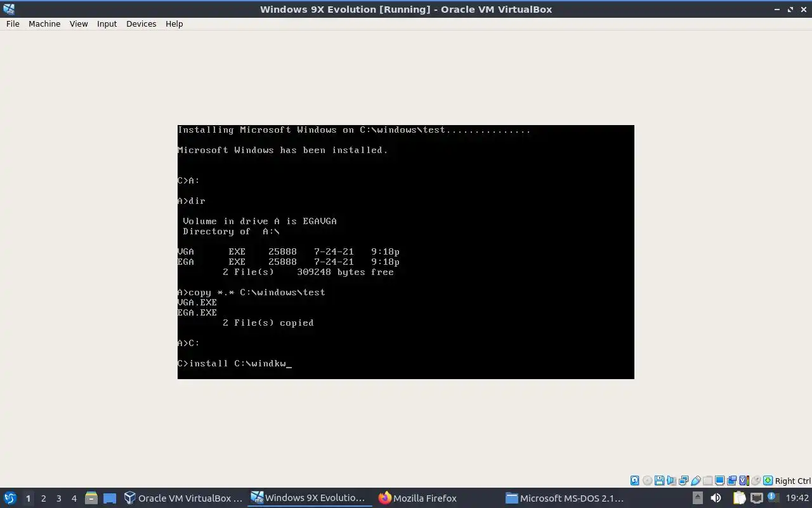
Task: Click 'Microsoft Windows has been installed.' text
Action: (x=283, y=150)
